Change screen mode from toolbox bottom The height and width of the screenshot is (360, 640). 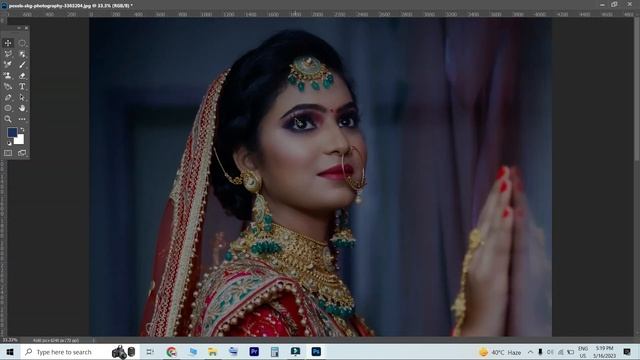[22, 153]
